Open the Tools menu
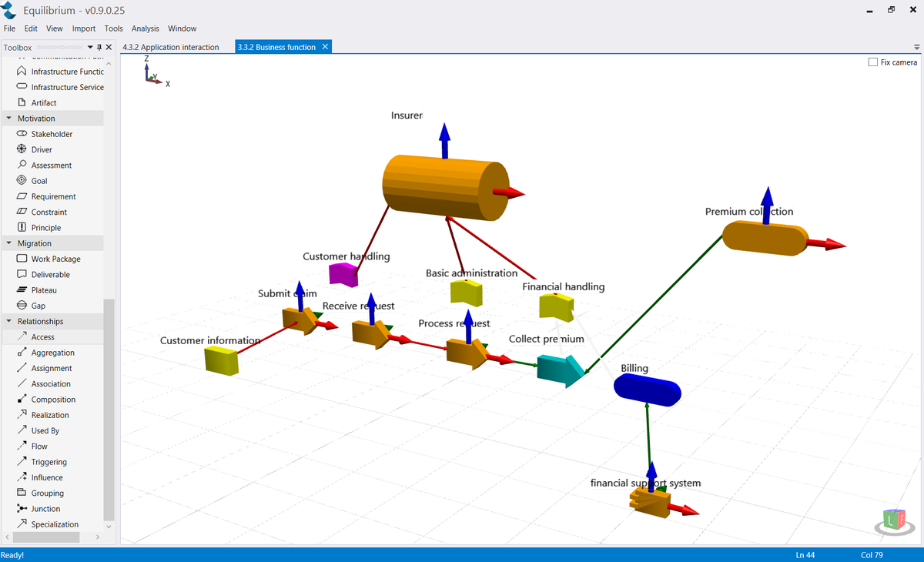 114,28
